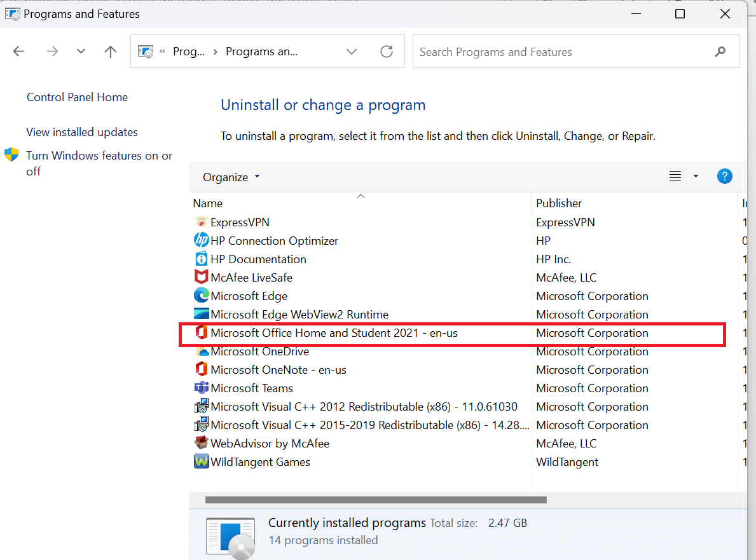Click the Microsoft OneDrive cloud icon
The height and width of the screenshot is (560, 756).
[x=202, y=352]
